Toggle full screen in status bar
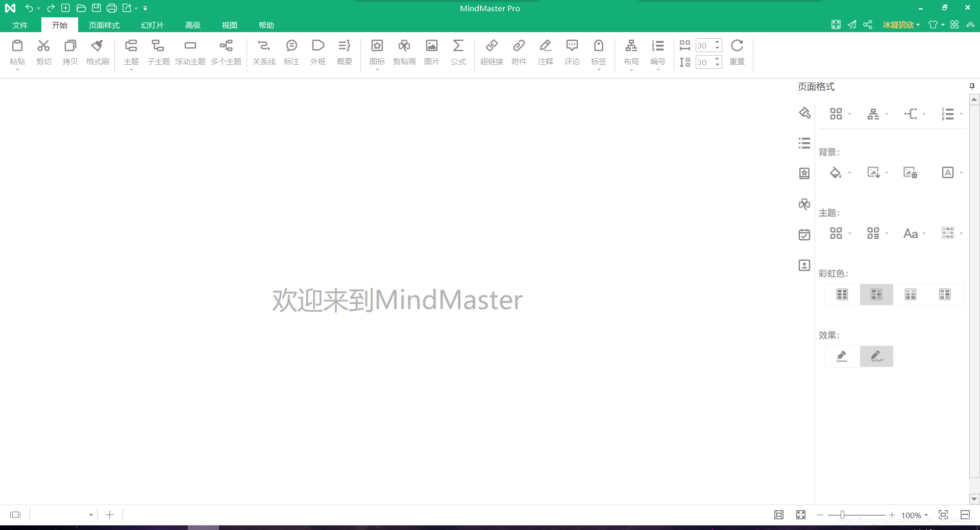The height and width of the screenshot is (530, 980). point(801,515)
